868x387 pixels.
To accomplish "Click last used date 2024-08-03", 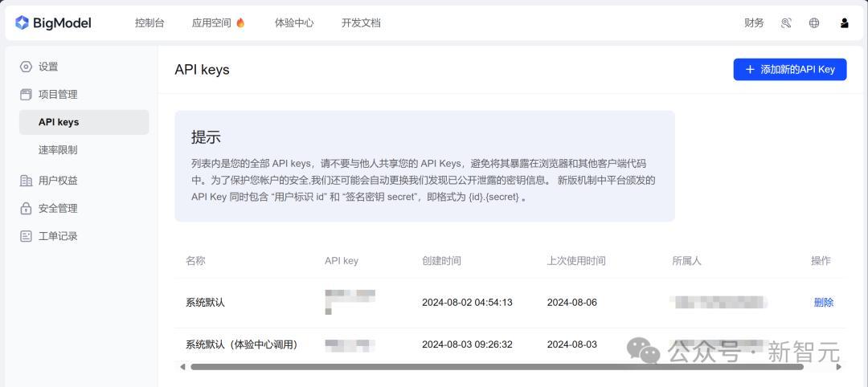I will (572, 344).
